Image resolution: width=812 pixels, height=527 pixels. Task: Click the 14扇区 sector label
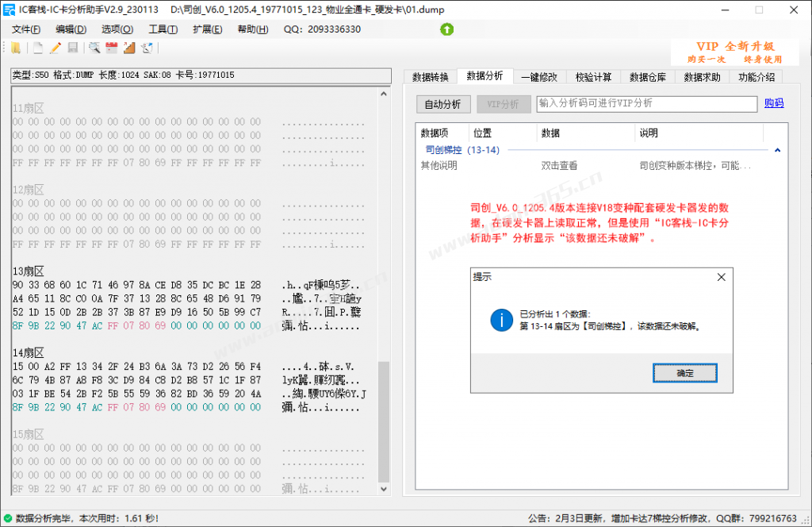29,353
